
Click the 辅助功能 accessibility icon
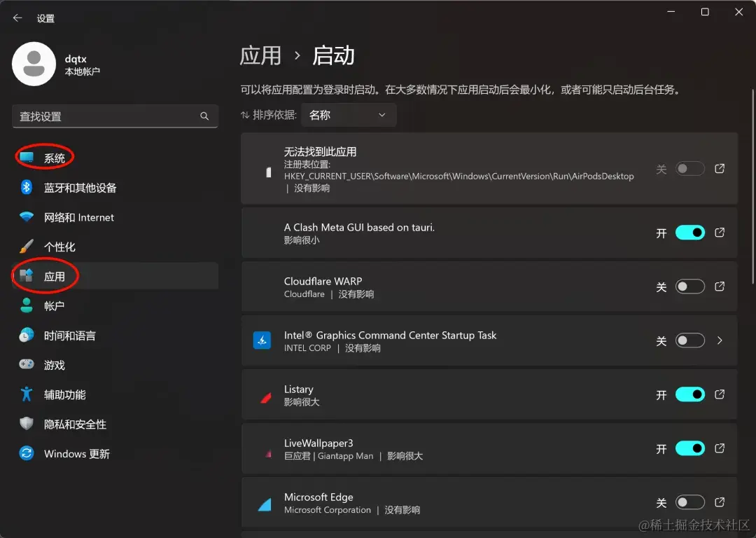pyautogui.click(x=26, y=394)
